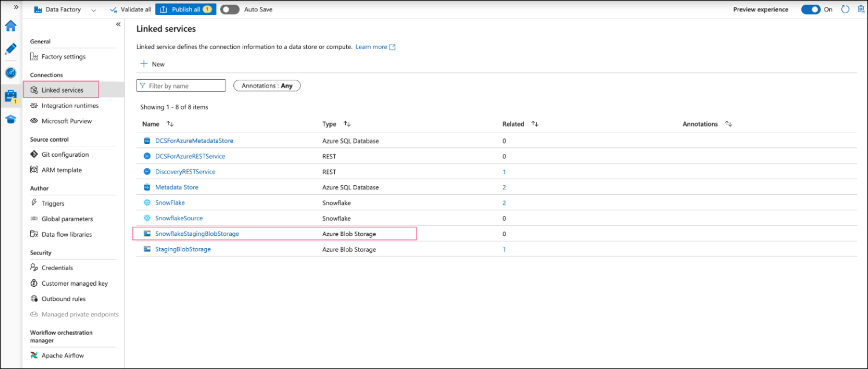Open the Data Factory dropdown

(65, 9)
